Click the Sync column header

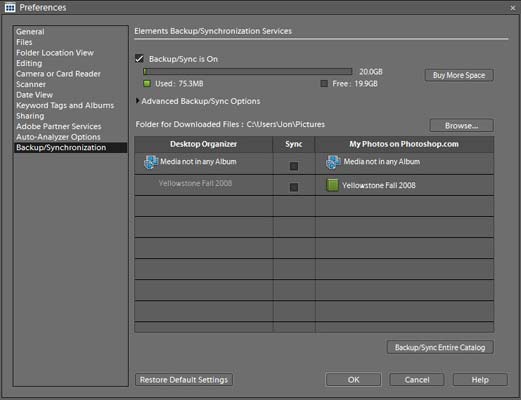coord(294,144)
